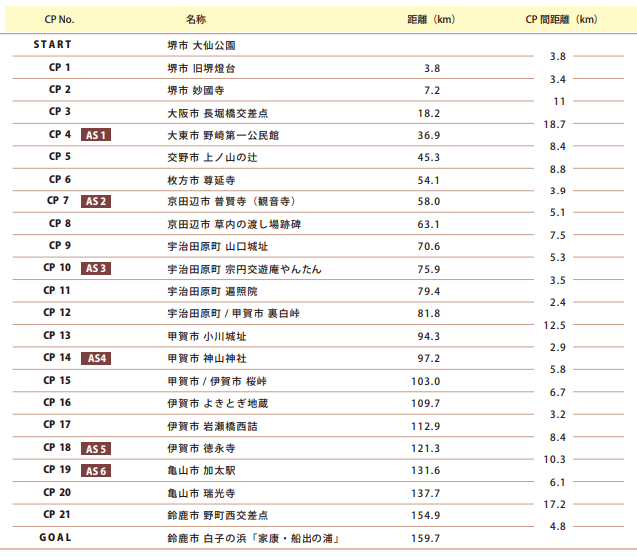Click the GOAL row label

tap(56, 538)
